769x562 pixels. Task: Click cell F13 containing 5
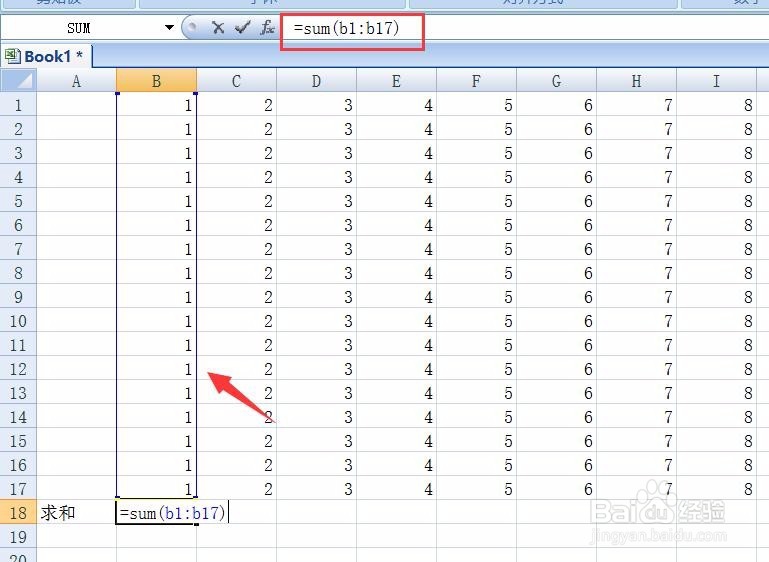coord(476,393)
